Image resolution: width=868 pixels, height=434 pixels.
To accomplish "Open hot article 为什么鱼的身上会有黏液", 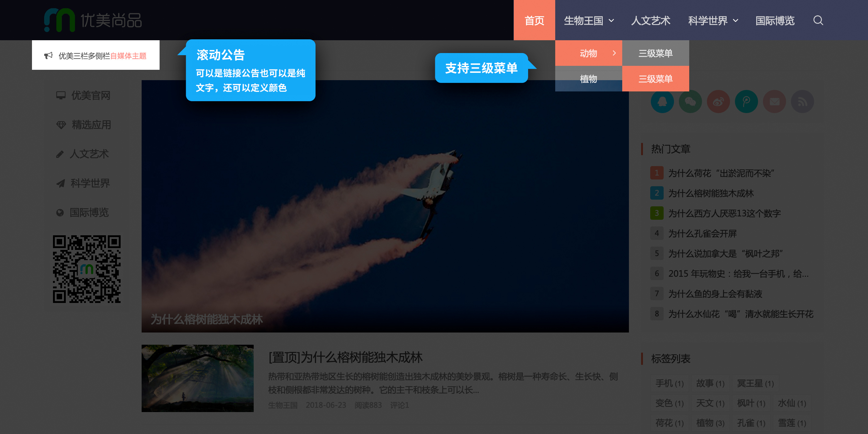I will click(x=715, y=294).
